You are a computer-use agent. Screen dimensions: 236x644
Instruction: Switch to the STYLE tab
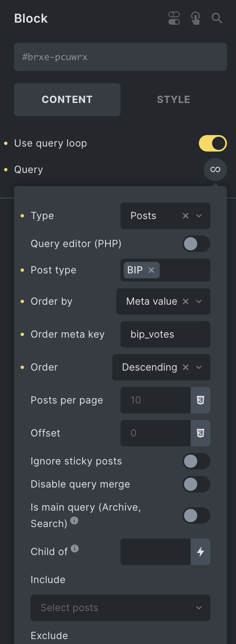(x=174, y=100)
